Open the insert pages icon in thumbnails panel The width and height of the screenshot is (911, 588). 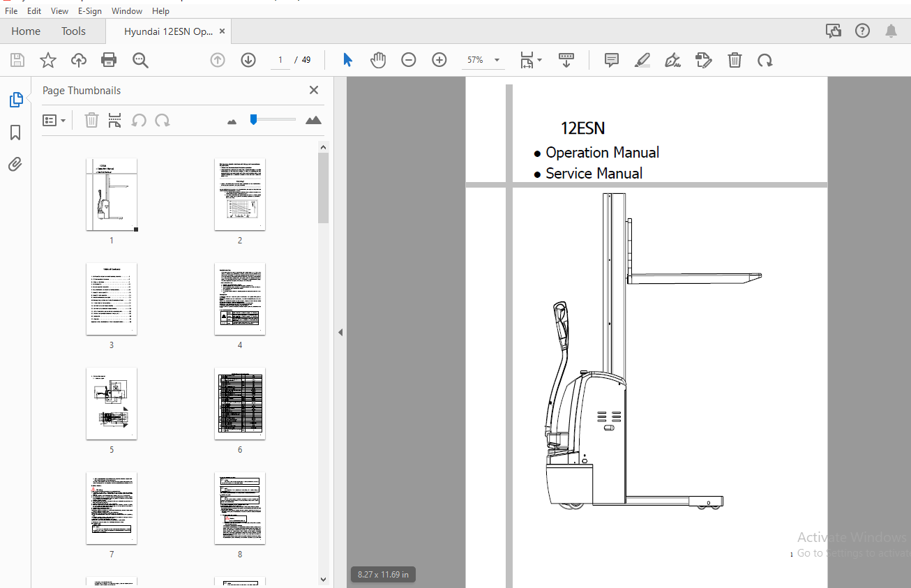115,120
